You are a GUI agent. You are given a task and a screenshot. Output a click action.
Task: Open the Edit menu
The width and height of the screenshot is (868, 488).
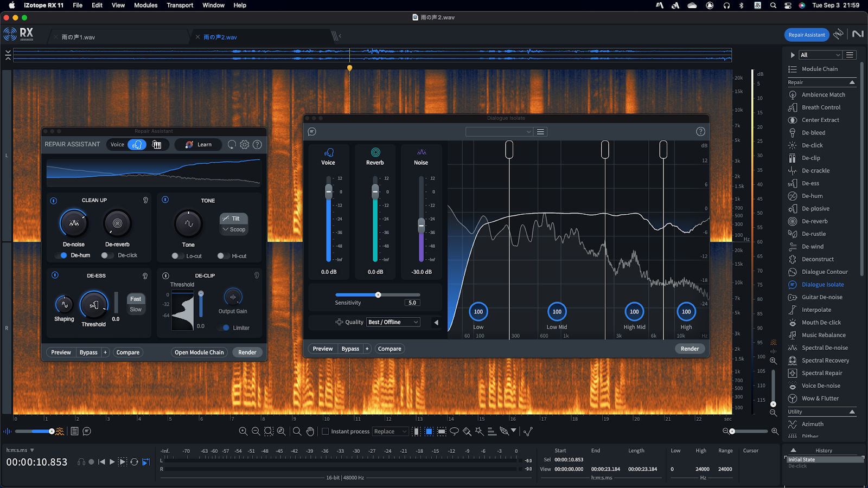(x=97, y=5)
